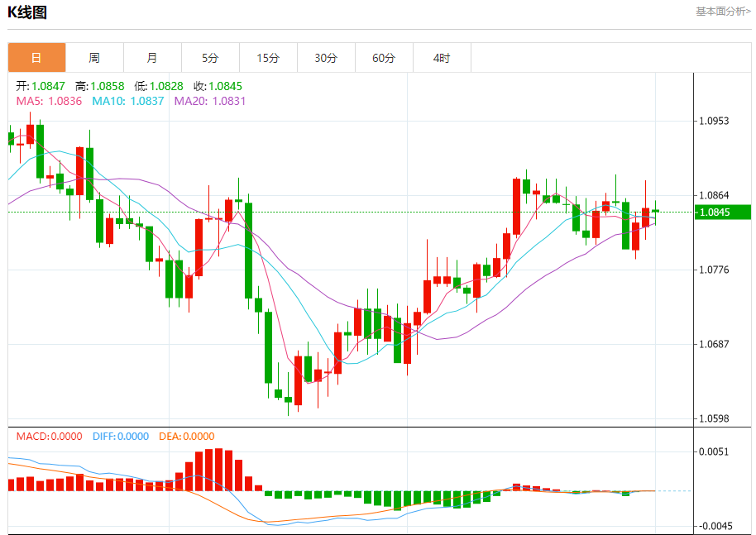
Task: Open the 60分 interval tab
Action: (x=384, y=58)
